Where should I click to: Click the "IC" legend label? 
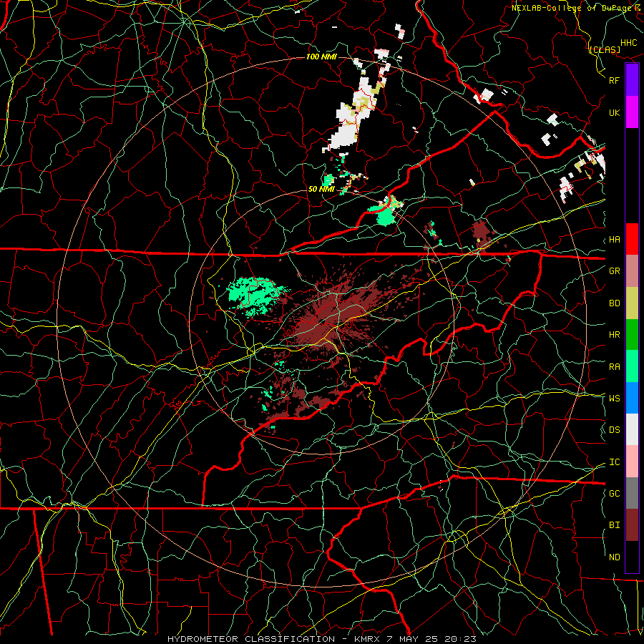pos(614,462)
